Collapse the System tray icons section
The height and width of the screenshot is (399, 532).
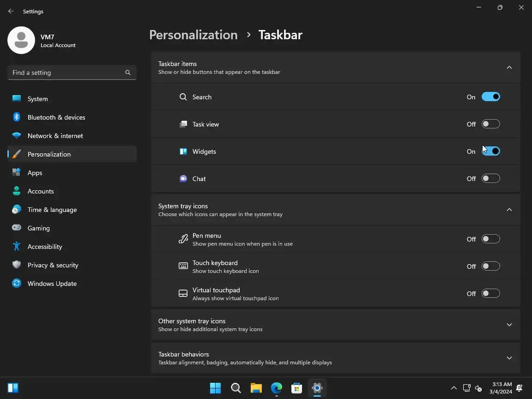coord(509,210)
